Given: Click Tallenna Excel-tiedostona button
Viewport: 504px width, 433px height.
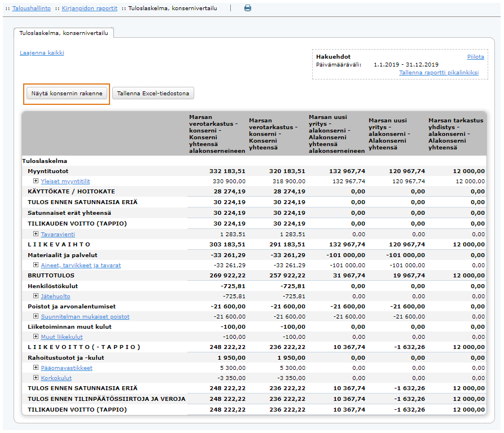Looking at the screenshot, I should point(153,94).
